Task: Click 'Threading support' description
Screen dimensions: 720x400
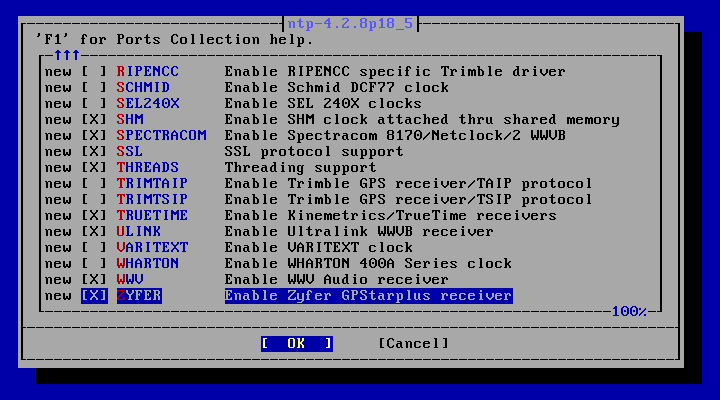Action: click(301, 168)
